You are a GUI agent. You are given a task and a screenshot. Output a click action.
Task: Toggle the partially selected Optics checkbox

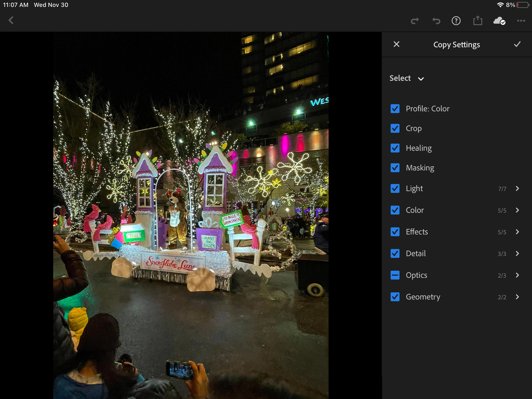pos(395,275)
